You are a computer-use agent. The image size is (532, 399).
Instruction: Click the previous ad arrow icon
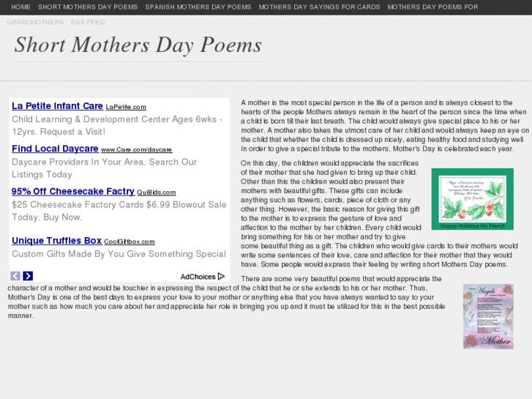15,276
